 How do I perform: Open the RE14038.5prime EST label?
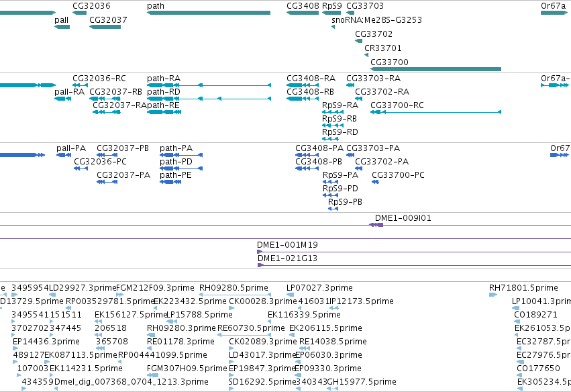point(333,342)
